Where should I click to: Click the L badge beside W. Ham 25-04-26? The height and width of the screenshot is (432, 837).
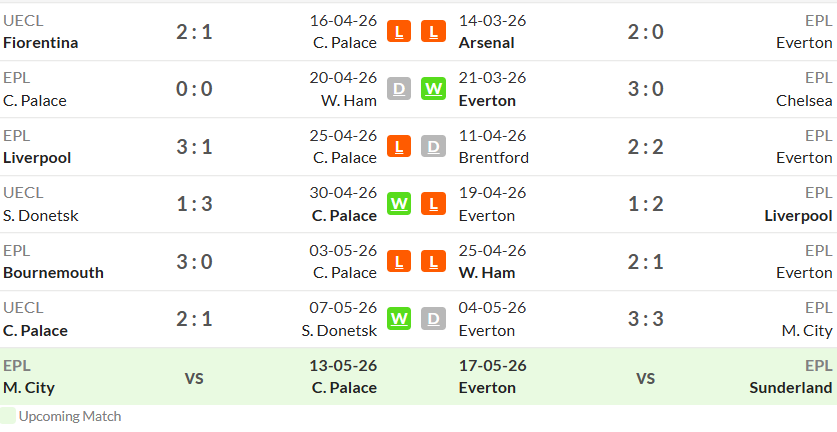click(x=433, y=261)
